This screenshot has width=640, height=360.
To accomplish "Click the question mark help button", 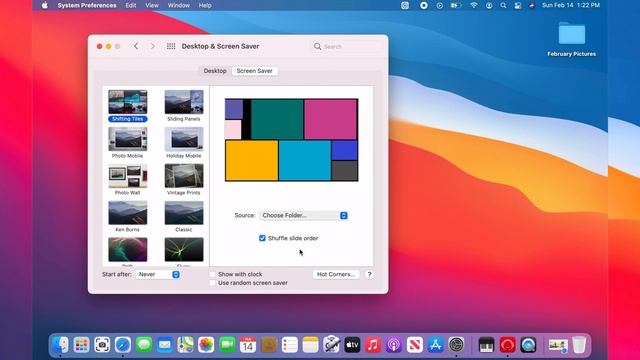I will pos(369,274).
